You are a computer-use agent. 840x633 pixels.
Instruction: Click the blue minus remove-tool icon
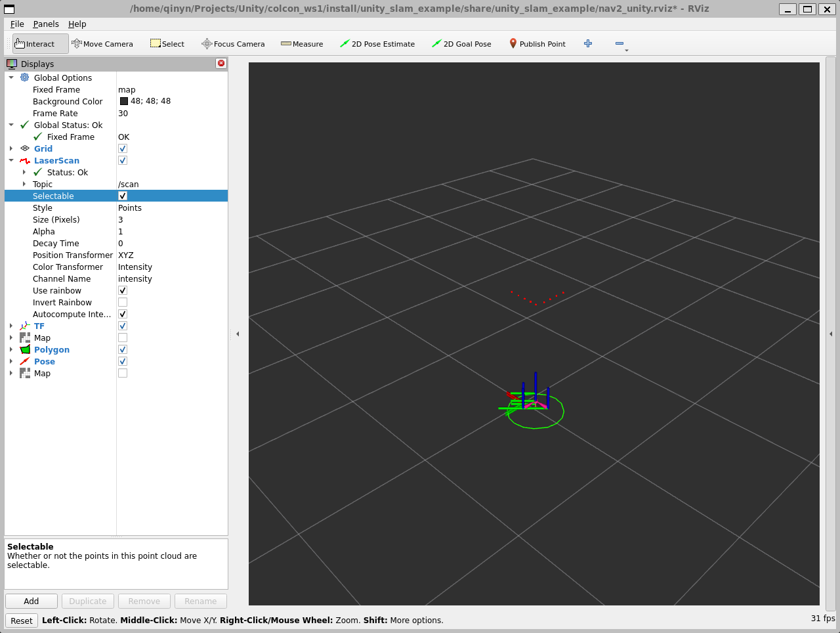pyautogui.click(x=619, y=43)
